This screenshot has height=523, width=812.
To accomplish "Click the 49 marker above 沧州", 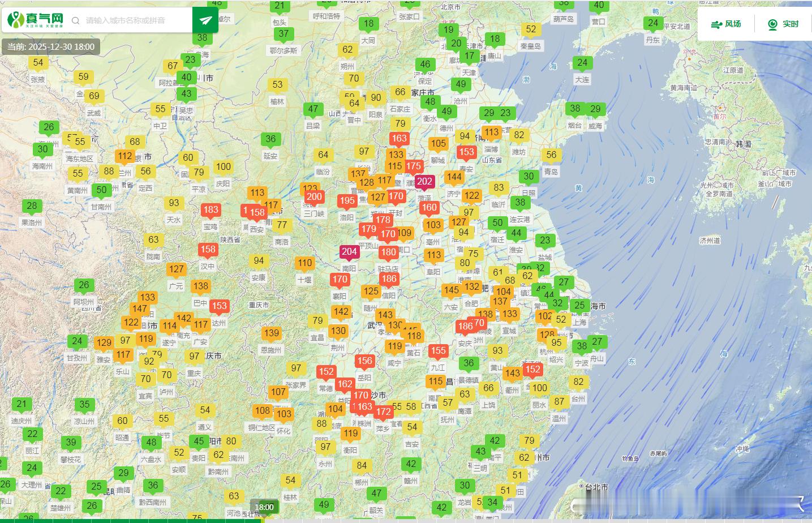I will click(x=461, y=84).
